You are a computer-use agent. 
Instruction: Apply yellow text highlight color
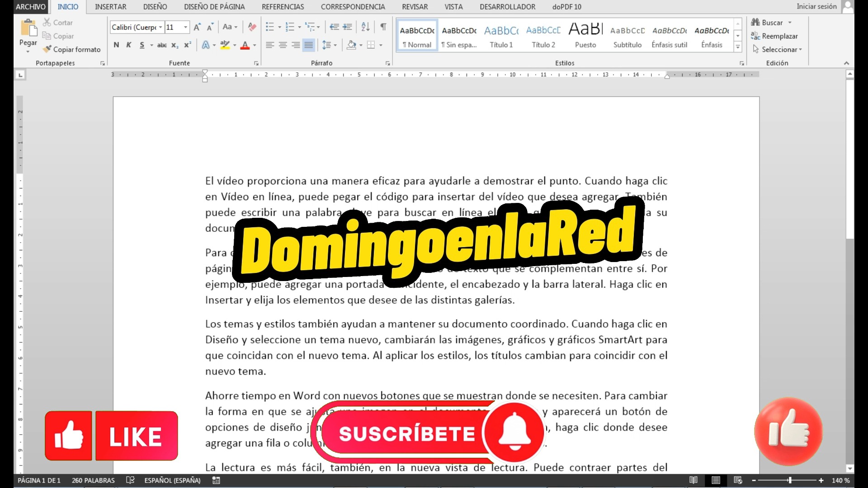(x=225, y=45)
